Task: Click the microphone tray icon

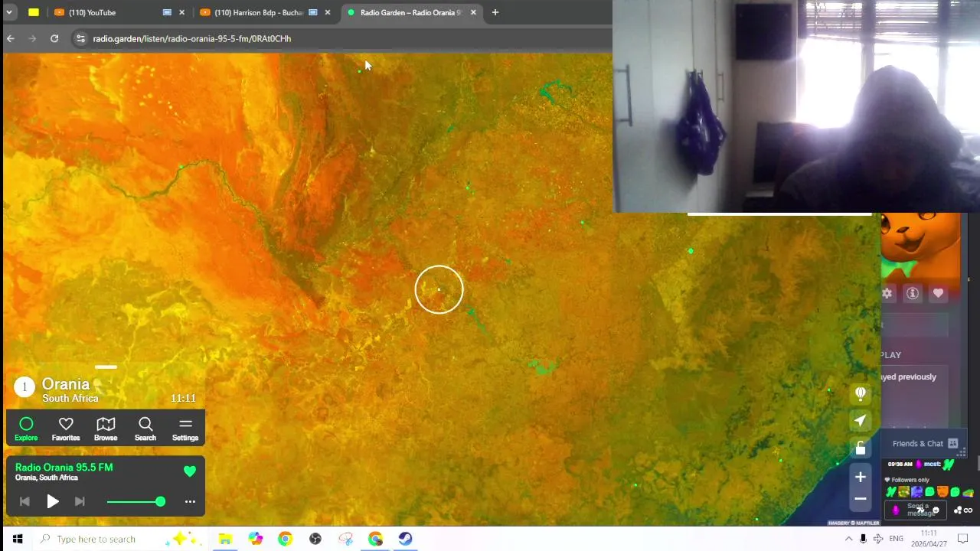Action: tap(864, 539)
